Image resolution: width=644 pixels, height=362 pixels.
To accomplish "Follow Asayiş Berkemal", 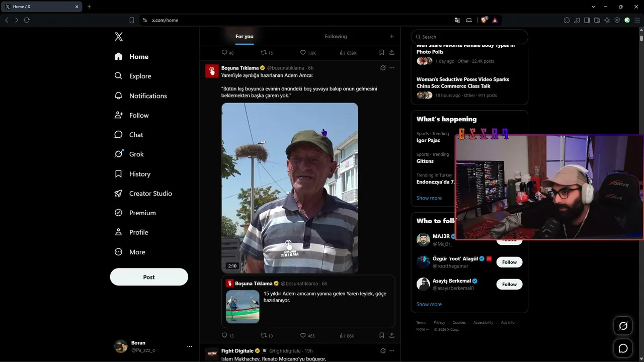I will pyautogui.click(x=509, y=284).
